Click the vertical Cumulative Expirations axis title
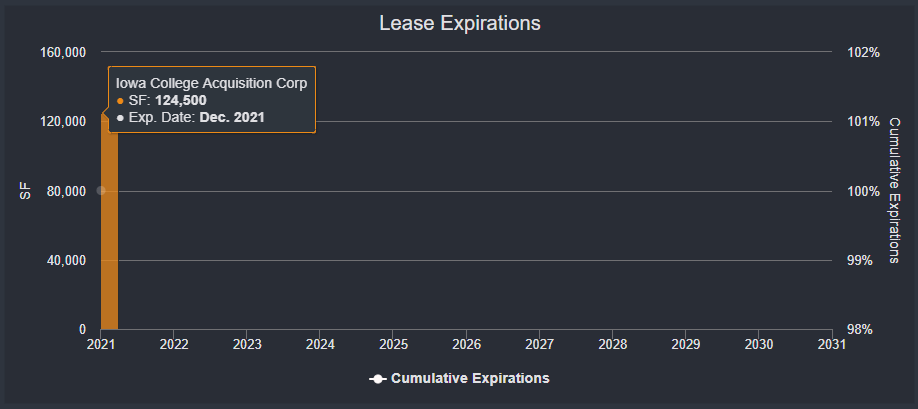This screenshot has height=409, width=918. click(895, 190)
